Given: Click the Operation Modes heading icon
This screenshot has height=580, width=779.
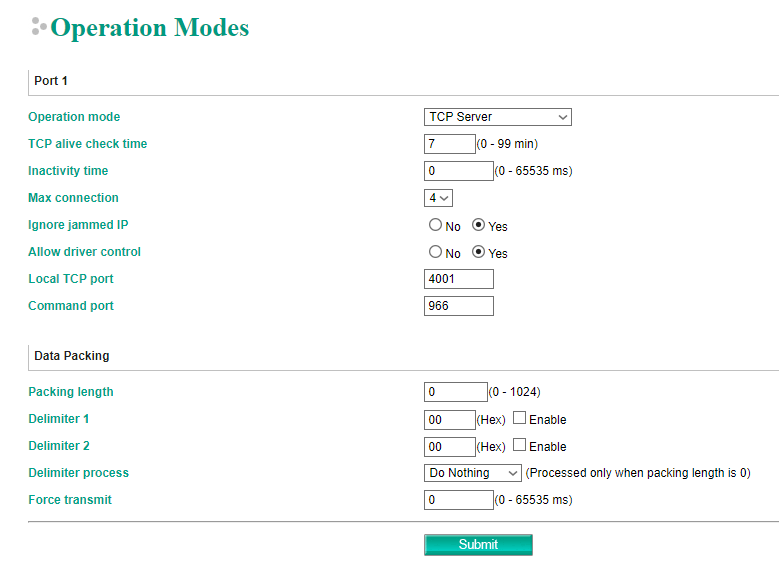Looking at the screenshot, I should (39, 27).
